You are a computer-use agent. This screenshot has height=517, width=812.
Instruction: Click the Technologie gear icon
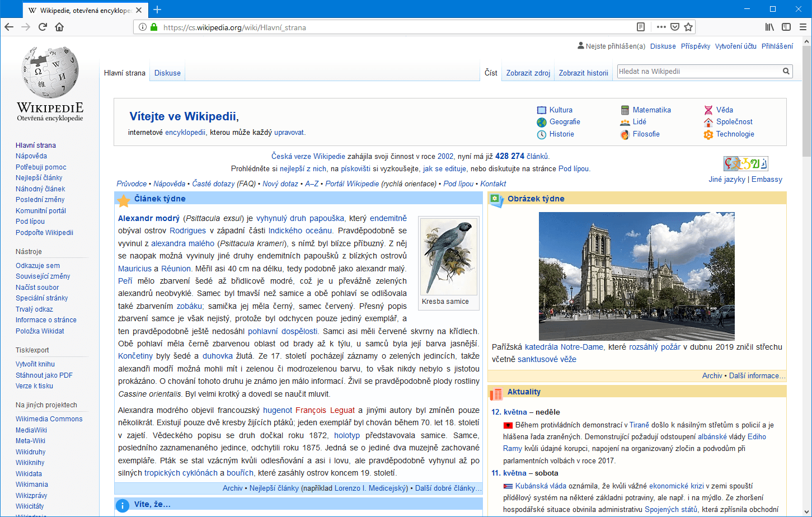click(x=708, y=134)
